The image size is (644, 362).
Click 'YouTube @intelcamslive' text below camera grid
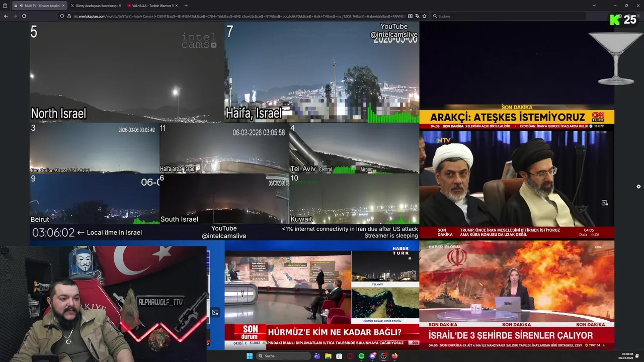pos(224,232)
